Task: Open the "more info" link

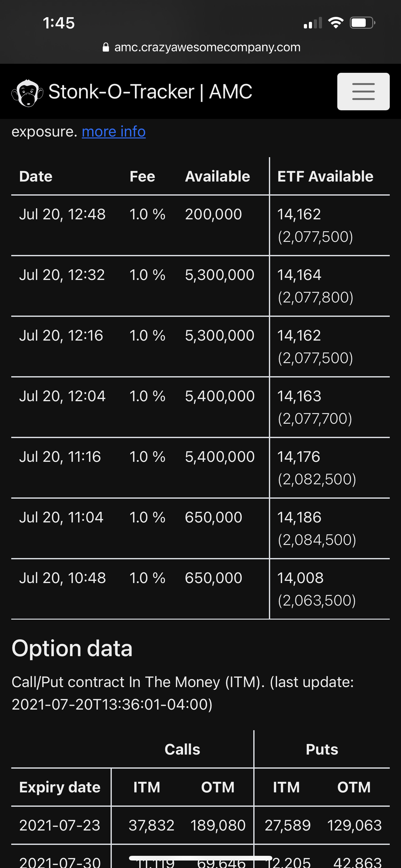Action: pyautogui.click(x=113, y=132)
